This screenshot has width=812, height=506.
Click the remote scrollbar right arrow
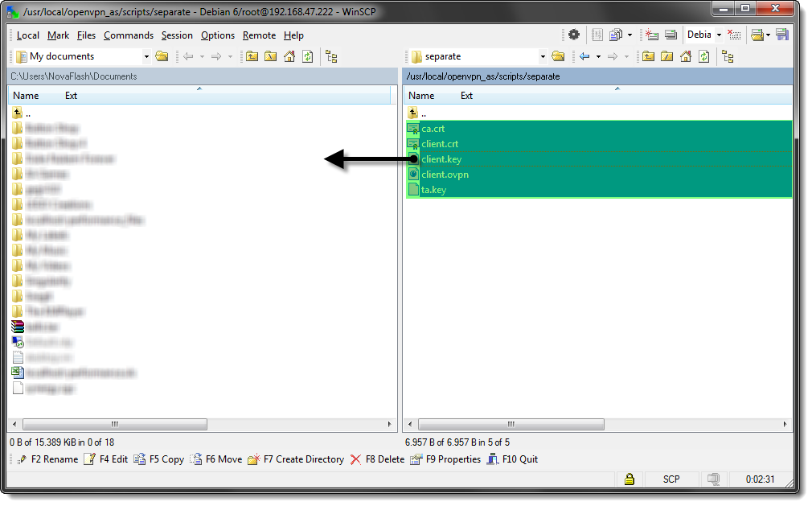click(785, 424)
